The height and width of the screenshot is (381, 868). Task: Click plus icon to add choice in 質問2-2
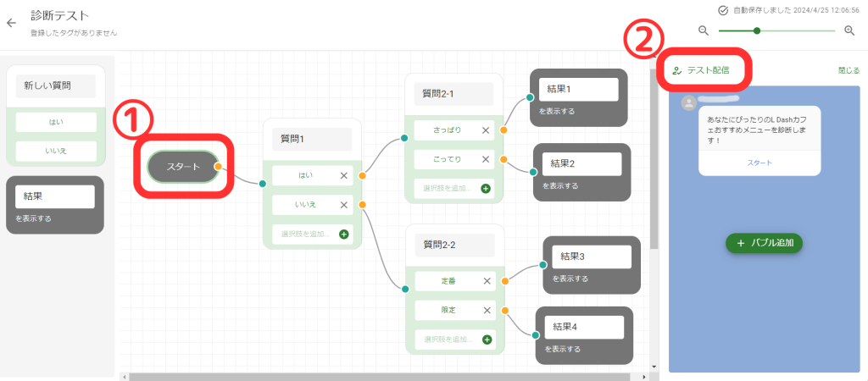pos(487,340)
